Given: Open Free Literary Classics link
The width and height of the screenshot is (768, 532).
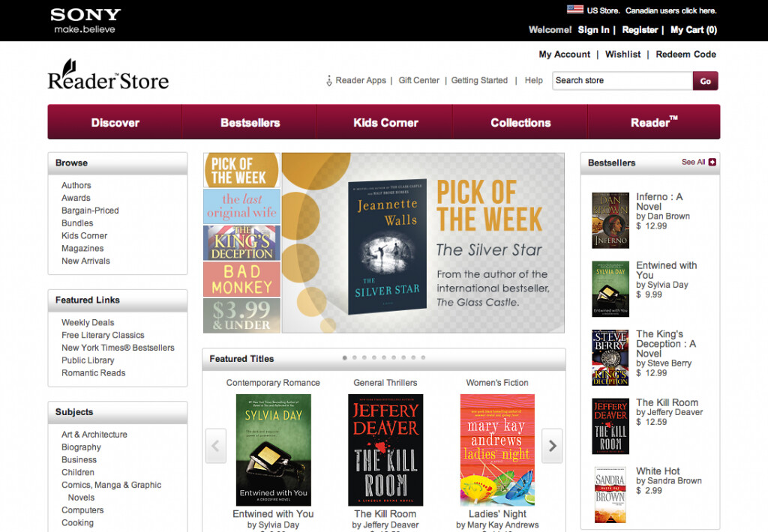Looking at the screenshot, I should (x=103, y=335).
